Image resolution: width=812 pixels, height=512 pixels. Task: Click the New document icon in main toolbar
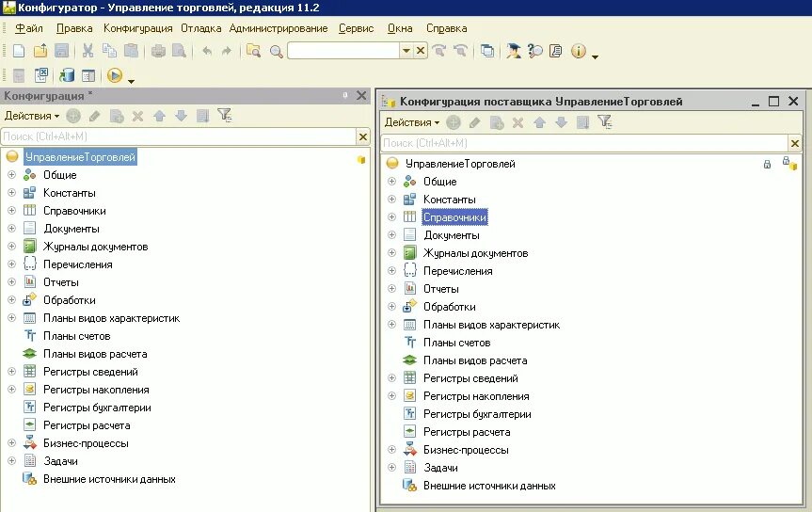click(19, 51)
